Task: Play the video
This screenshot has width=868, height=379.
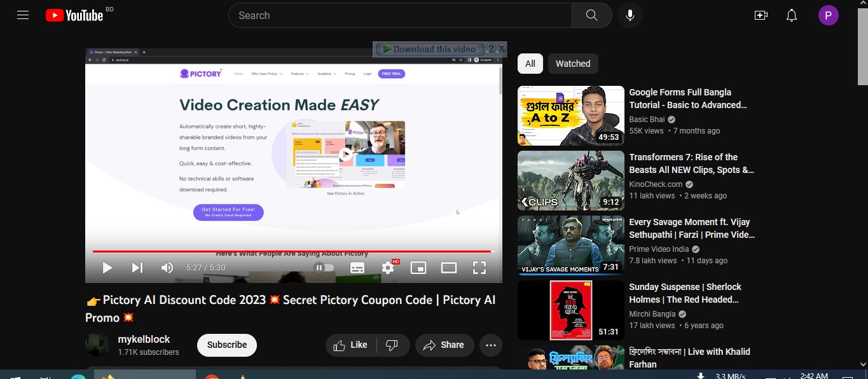Action: click(107, 268)
